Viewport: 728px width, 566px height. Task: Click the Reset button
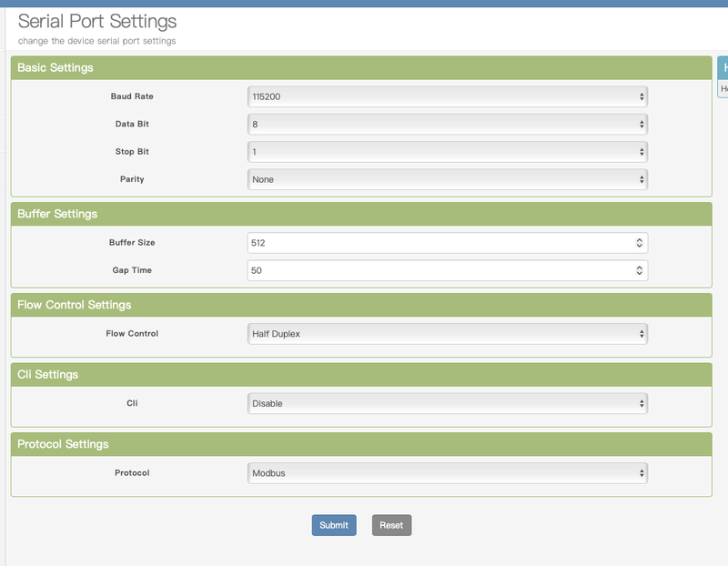click(x=391, y=525)
